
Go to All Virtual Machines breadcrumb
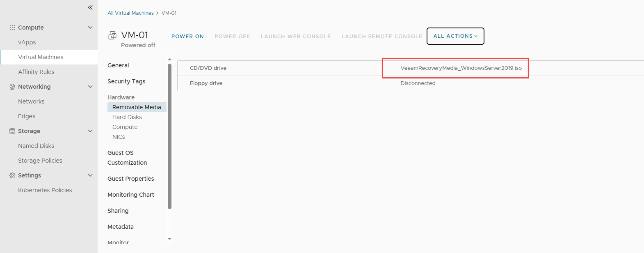[130, 13]
